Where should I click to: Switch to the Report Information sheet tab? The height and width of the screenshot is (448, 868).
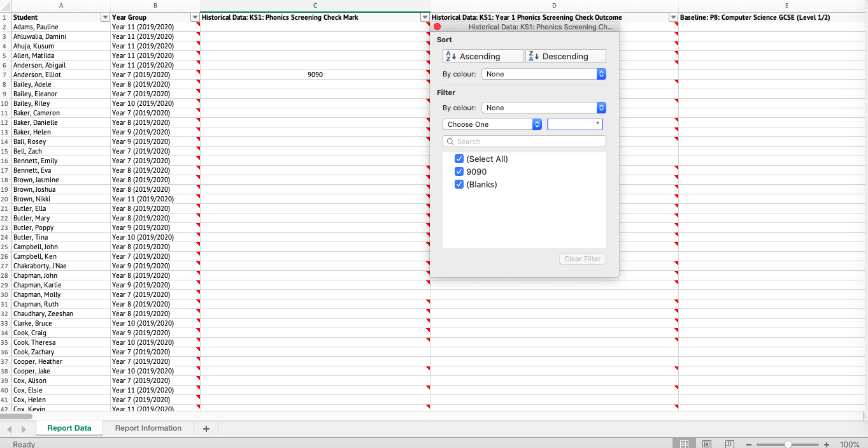148,428
